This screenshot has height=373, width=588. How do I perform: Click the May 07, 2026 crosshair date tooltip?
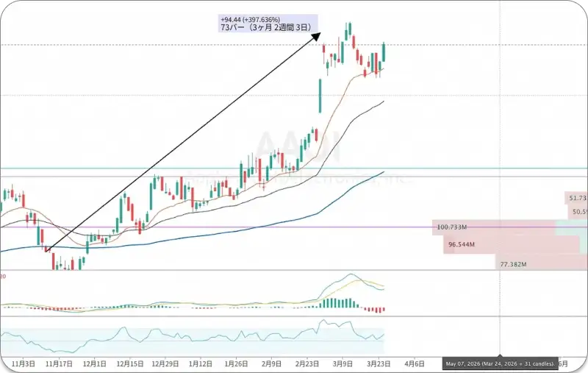(x=500, y=363)
